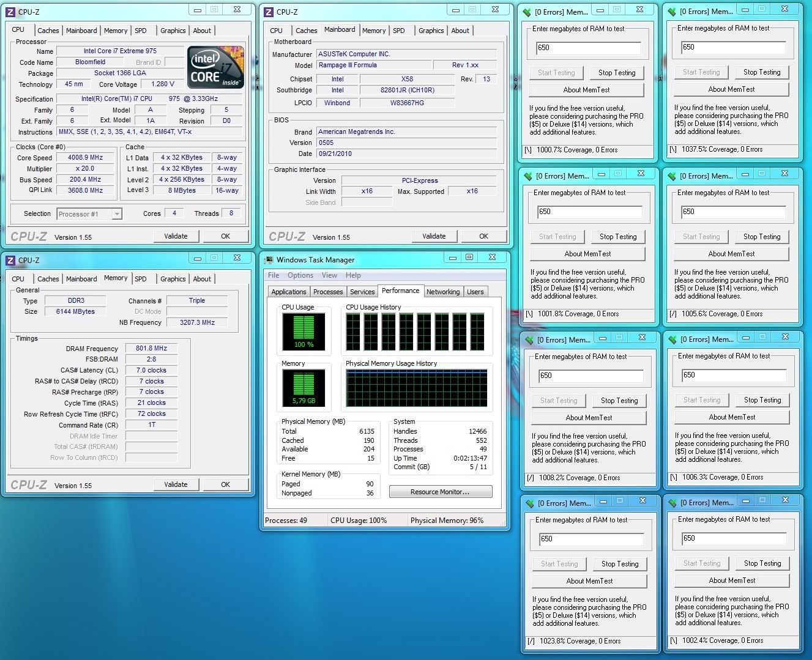Switch to the Services tab in Task Manager
812x660 pixels.
(362, 292)
